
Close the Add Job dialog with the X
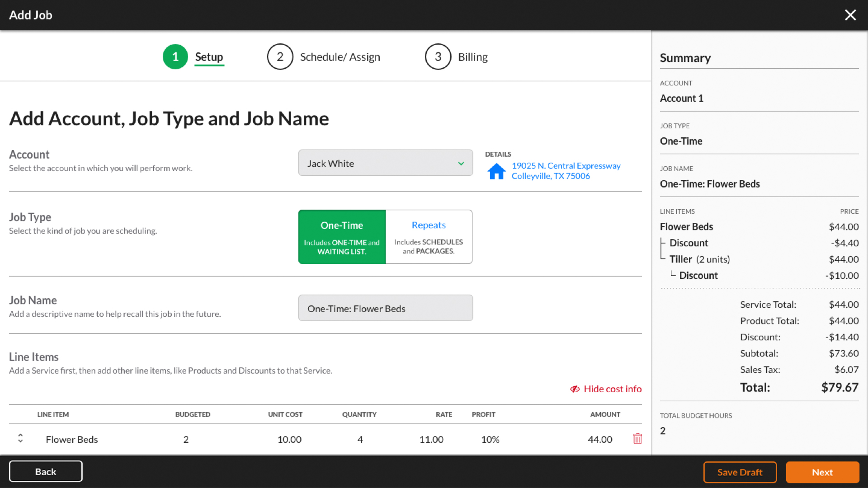850,15
